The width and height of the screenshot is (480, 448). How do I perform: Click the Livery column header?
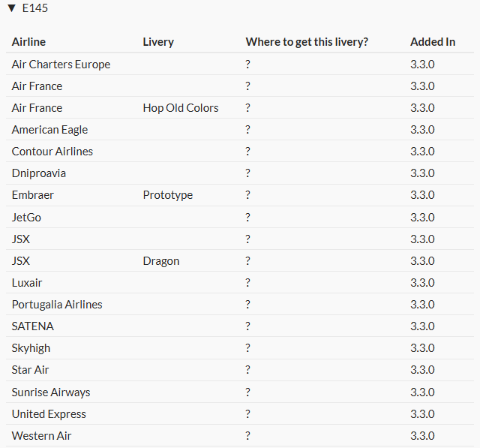[x=158, y=42]
